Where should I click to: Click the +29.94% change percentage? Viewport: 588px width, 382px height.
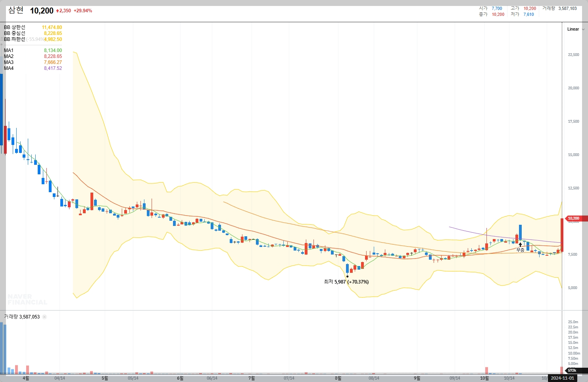click(83, 11)
